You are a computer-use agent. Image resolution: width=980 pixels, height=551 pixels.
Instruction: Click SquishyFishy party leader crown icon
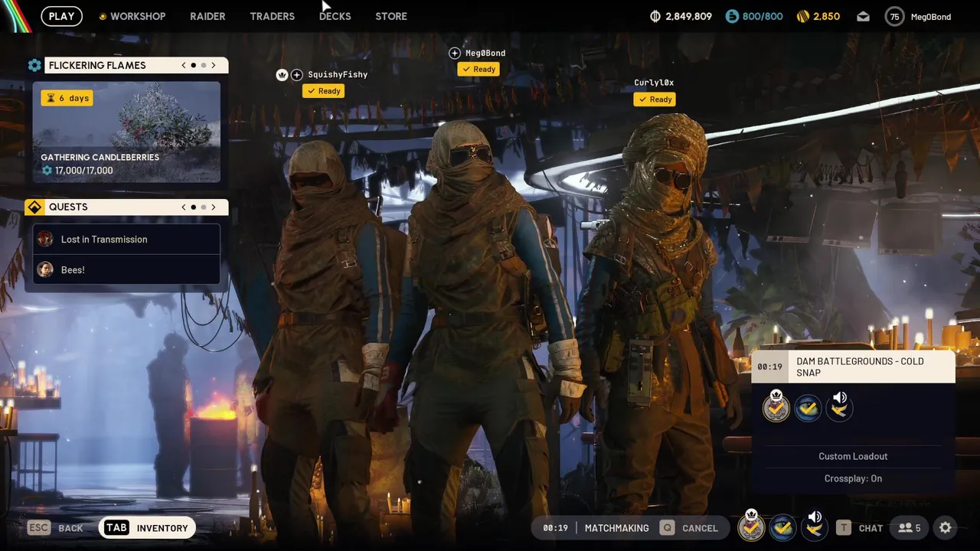(x=282, y=75)
